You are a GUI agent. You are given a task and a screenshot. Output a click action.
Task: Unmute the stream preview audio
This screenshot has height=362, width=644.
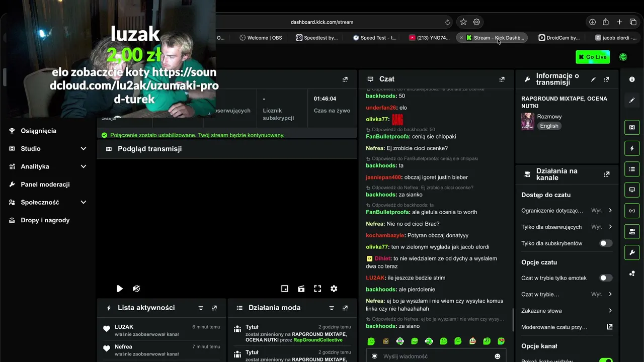(x=136, y=289)
